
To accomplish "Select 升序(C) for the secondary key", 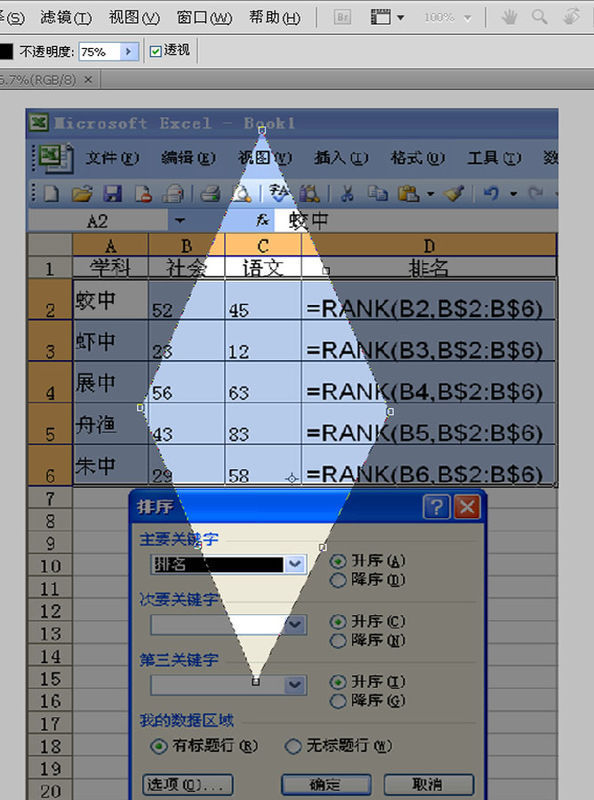I will point(338,621).
